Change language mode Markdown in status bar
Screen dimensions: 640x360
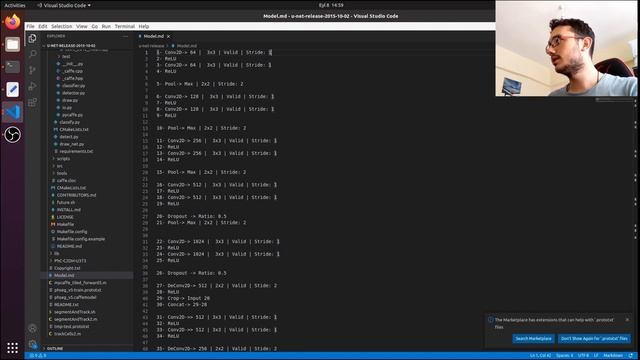[613, 356]
